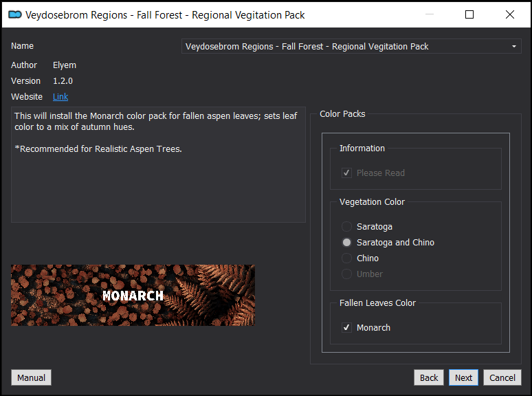This screenshot has width=532, height=396.
Task: Click the description text box
Action: coord(159,164)
